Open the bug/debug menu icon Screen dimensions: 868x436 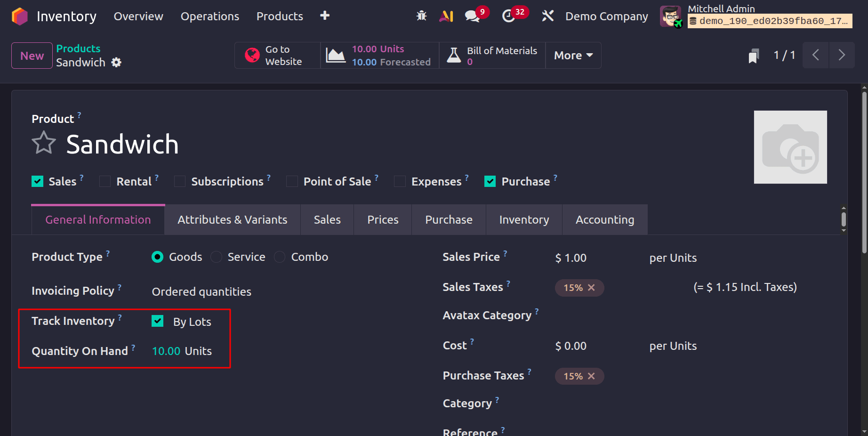click(x=421, y=16)
